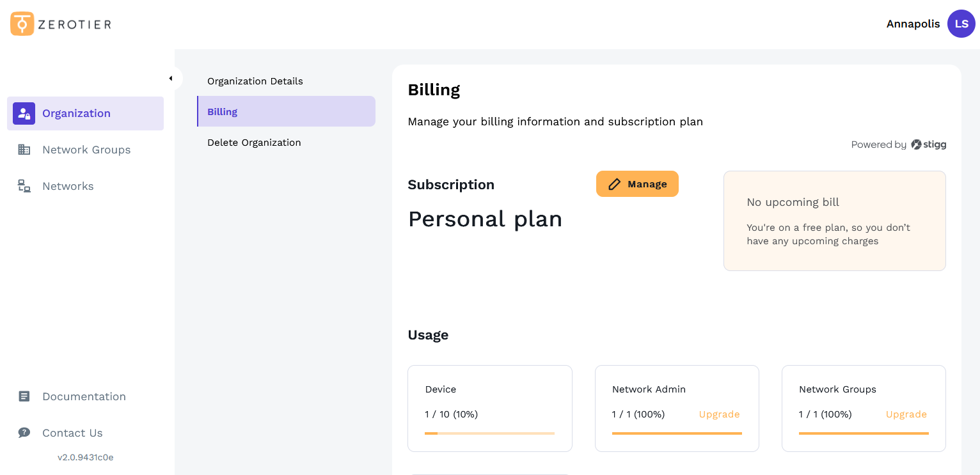The image size is (980, 475).
Task: Open the LS profile avatar menu
Action: click(961, 24)
